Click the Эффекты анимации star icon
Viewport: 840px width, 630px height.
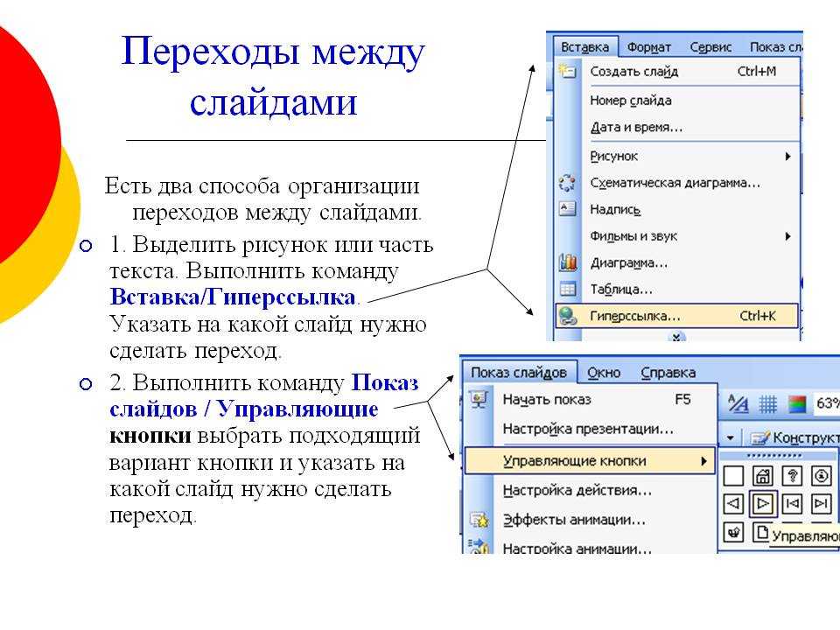coord(479,520)
